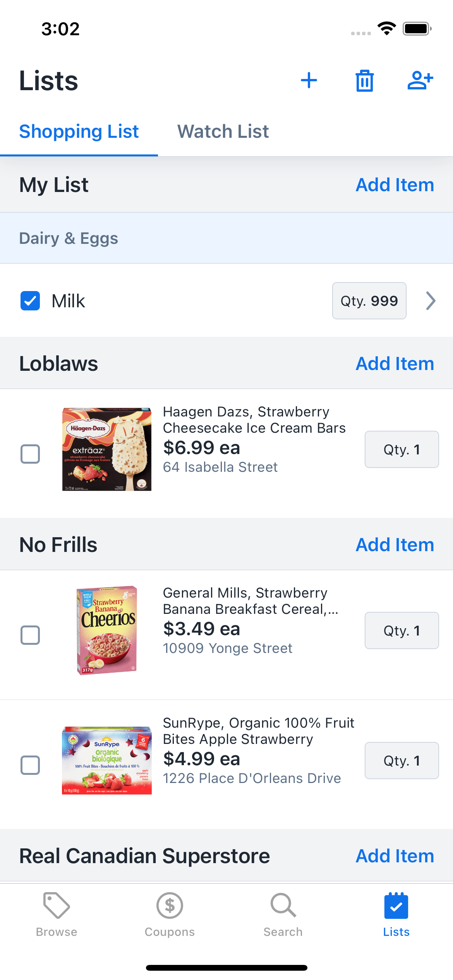Tap Add Item next to No Frills
453x980 pixels.
coord(395,545)
